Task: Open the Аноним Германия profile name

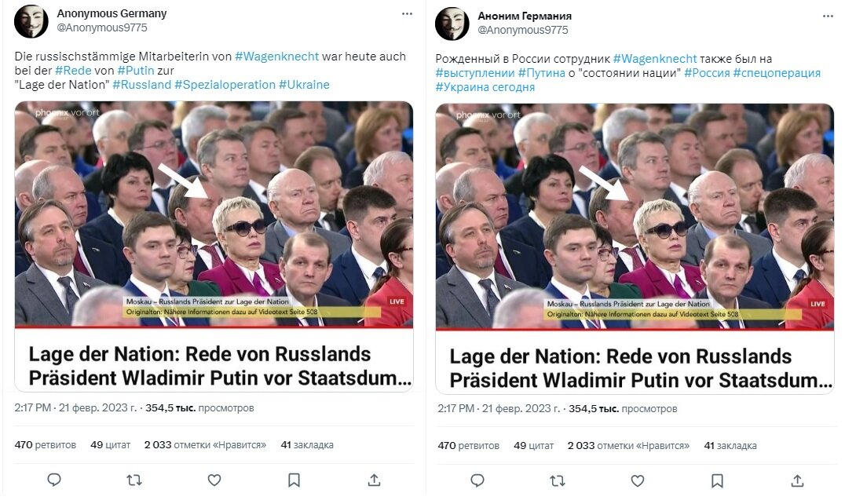Action: pyautogui.click(x=525, y=16)
